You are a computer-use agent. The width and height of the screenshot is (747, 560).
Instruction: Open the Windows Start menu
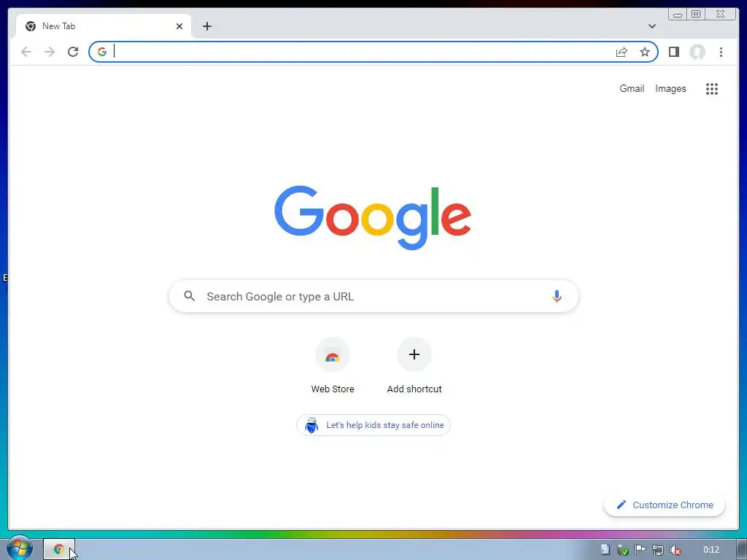click(19, 548)
